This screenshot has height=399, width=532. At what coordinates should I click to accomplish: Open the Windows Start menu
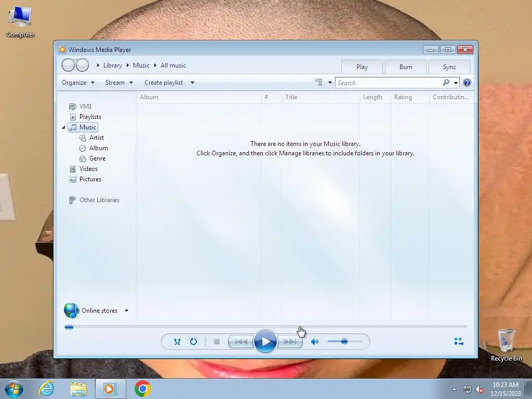point(14,389)
